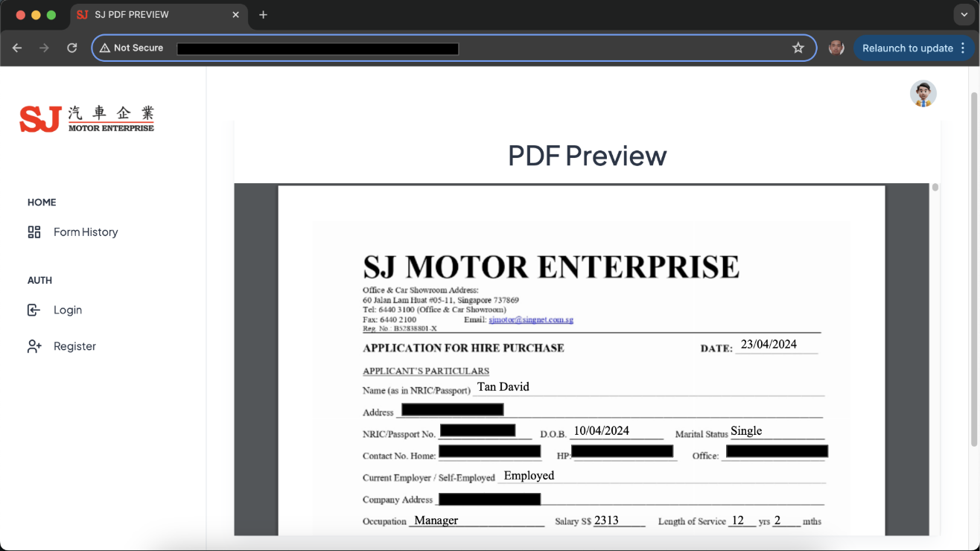Open Chrome three-dot menu

coord(963,48)
